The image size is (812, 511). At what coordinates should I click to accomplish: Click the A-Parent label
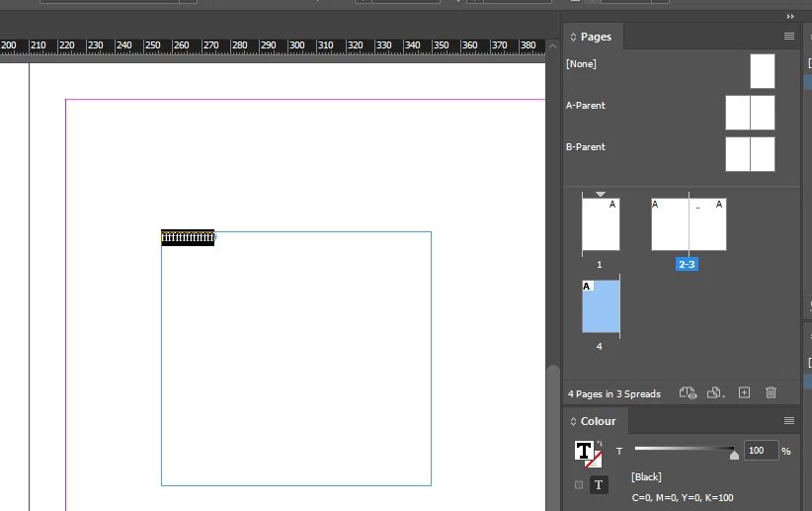click(585, 105)
